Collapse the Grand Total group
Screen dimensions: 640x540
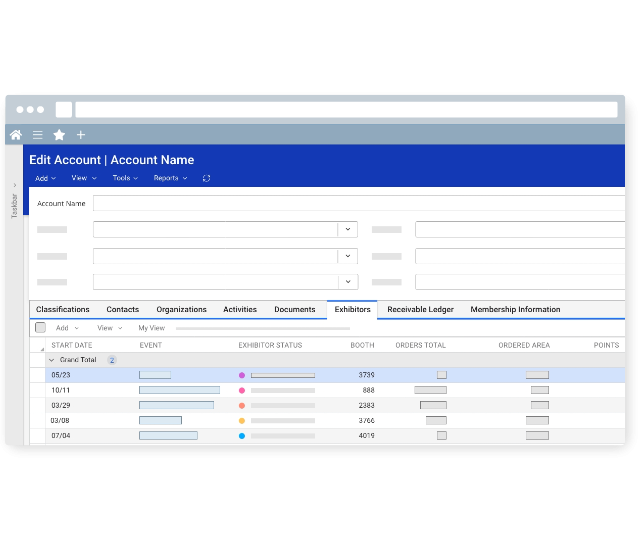52,360
